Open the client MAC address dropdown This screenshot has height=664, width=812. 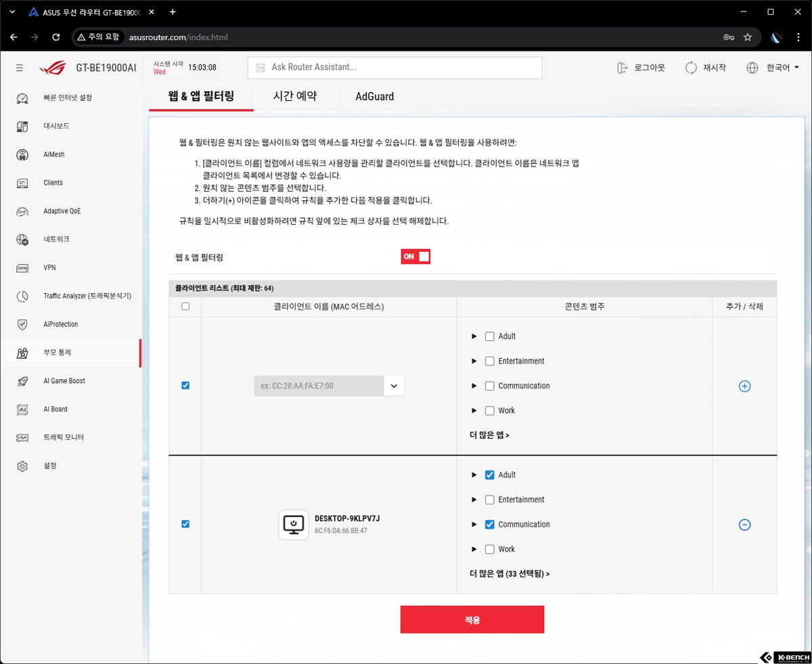coord(393,386)
